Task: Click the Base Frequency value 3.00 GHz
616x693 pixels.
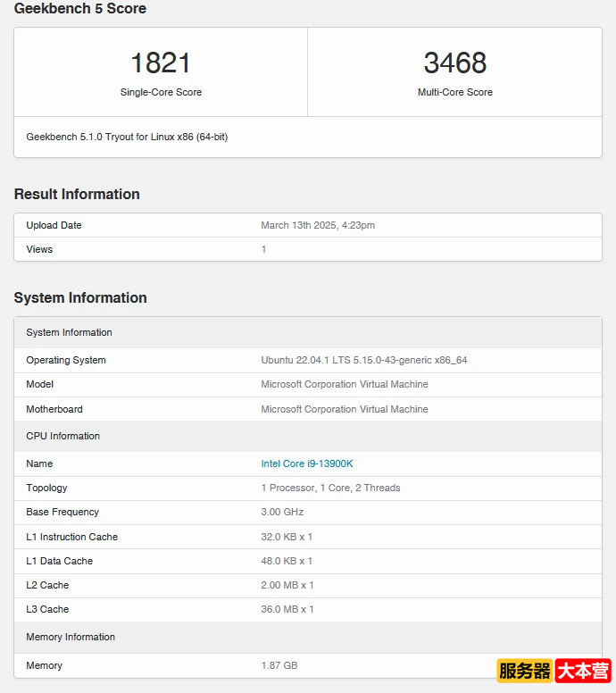Action: [282, 512]
